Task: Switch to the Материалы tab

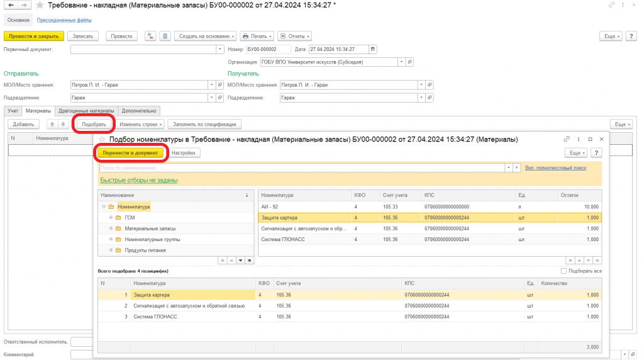Action: coord(38,111)
